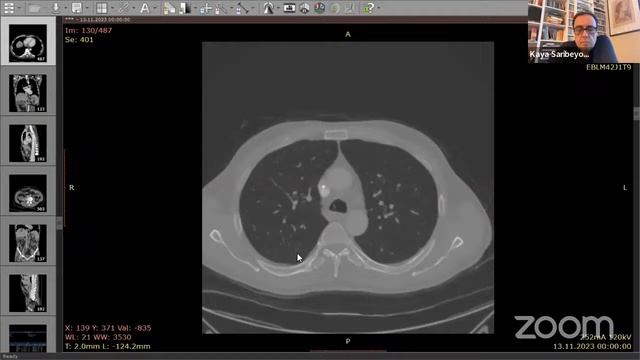Click the 'EBLM42J1T9' identifier text
The width and height of the screenshot is (640, 360).
point(609,67)
